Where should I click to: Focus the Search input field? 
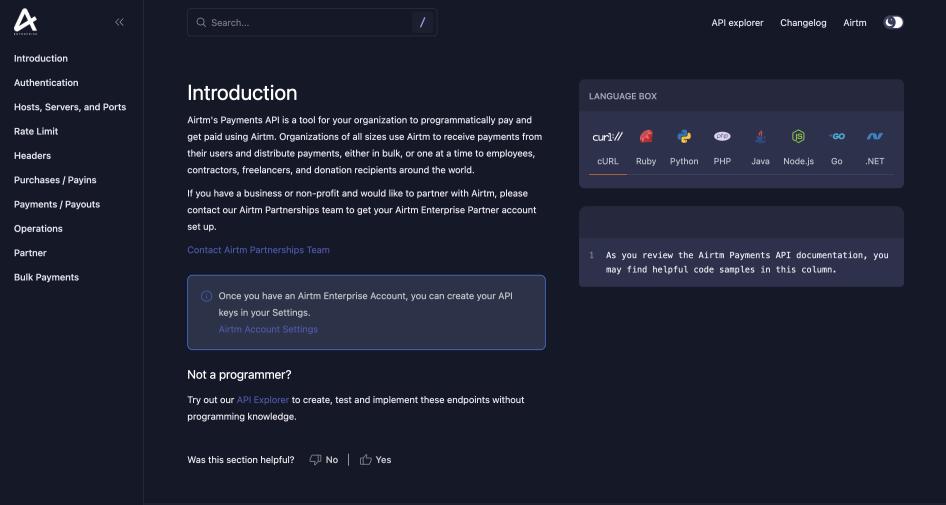312,22
